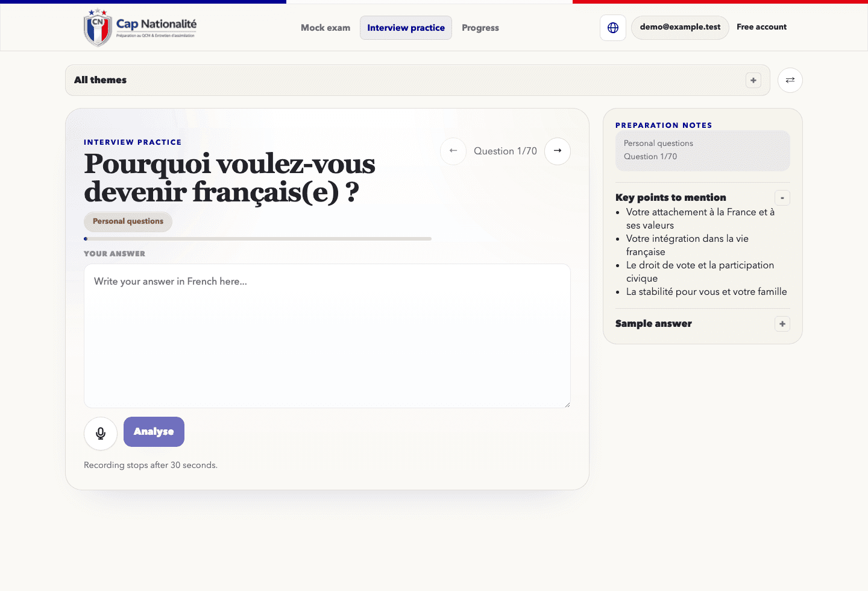Click inside the answer text area
Viewport: 868px width, 591px height.
(x=327, y=336)
